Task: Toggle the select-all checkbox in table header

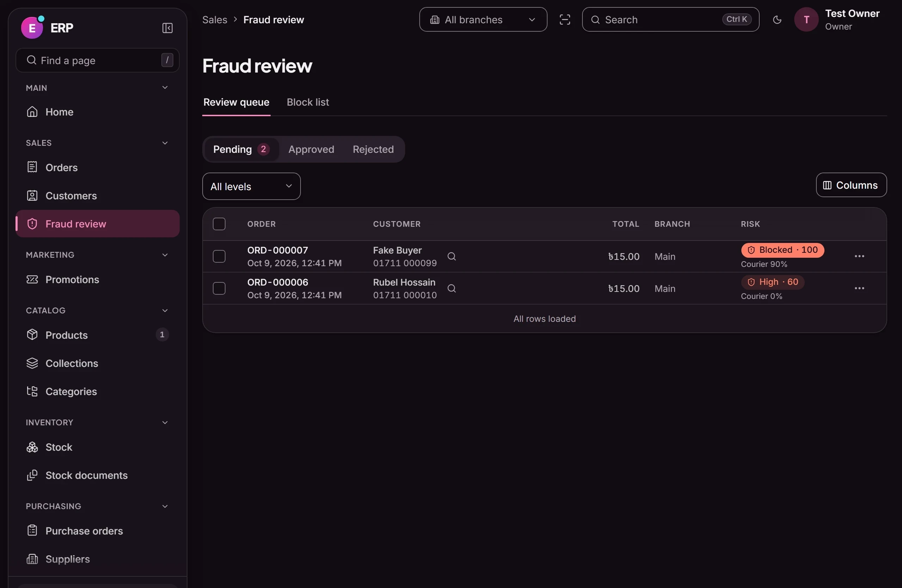Action: 219,224
